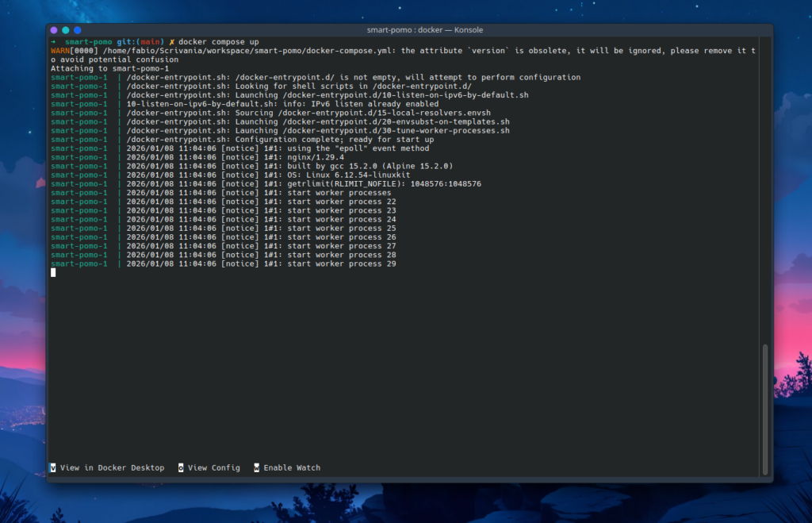The width and height of the screenshot is (812, 523).
Task: Click the red 'main' git branch name
Action: coord(151,41)
